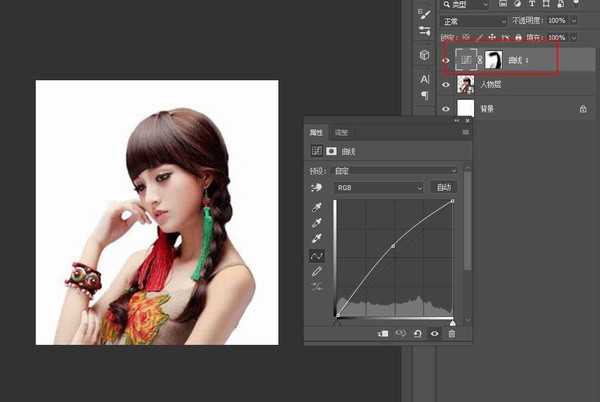Click the 自动 auto button

click(x=441, y=187)
